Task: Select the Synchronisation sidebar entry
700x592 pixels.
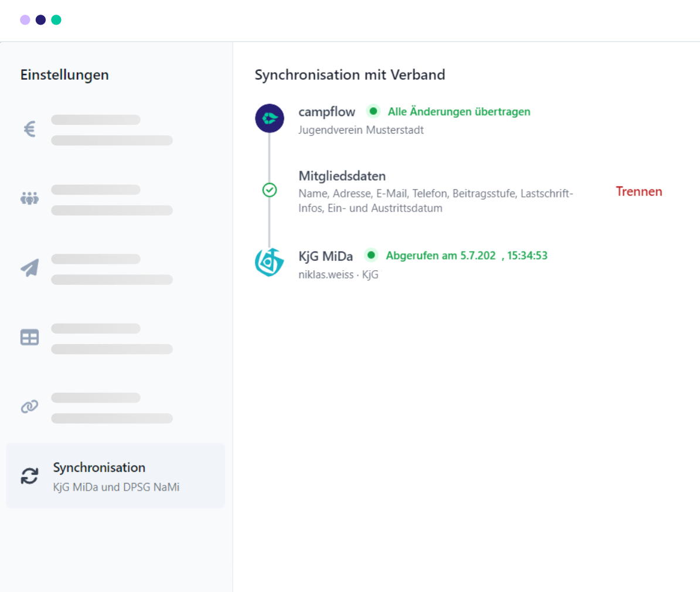Action: (x=115, y=475)
